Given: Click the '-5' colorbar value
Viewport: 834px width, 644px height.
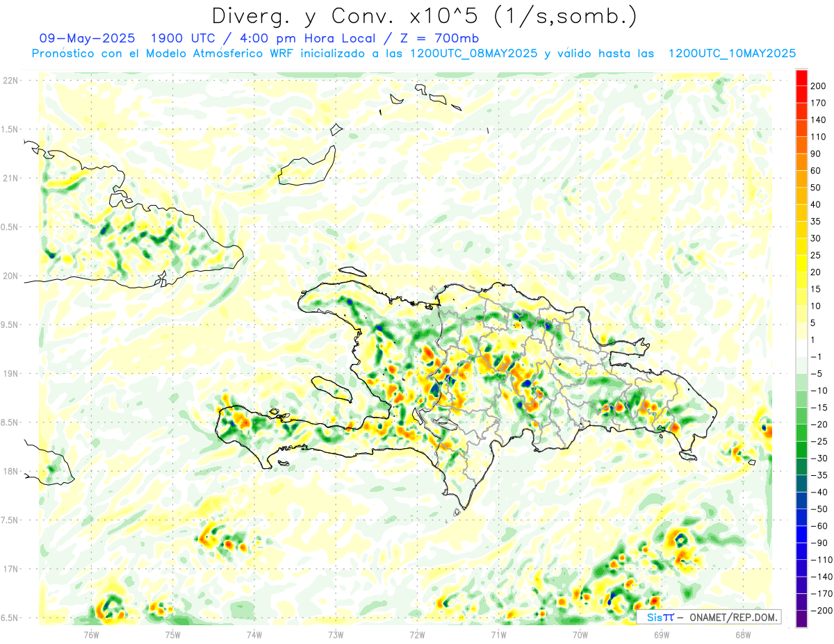Looking at the screenshot, I should [816, 374].
